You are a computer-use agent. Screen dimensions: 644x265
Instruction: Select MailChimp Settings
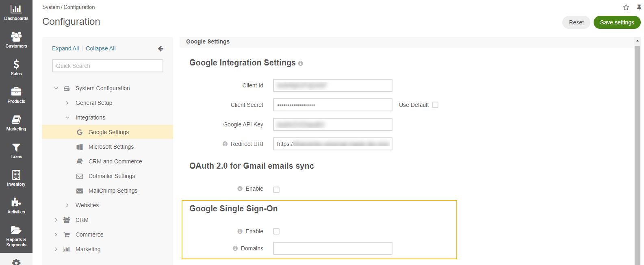point(113,191)
